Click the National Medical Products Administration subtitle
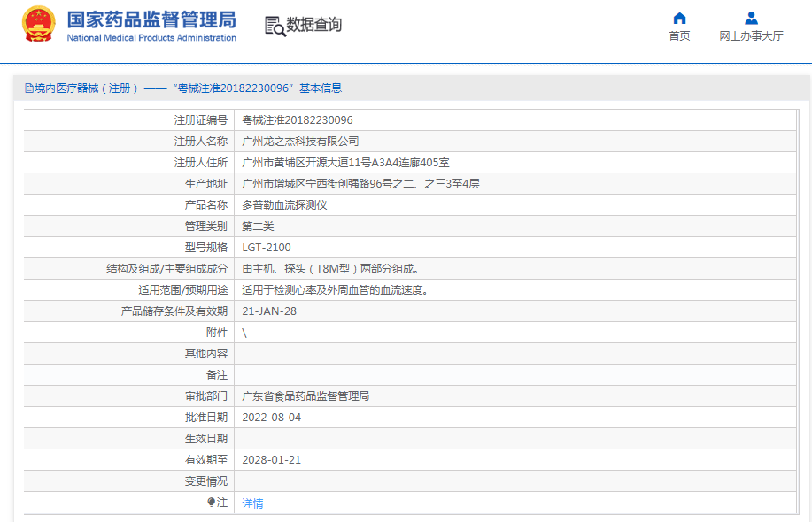Screen dimensions: 812x522 click(152, 38)
